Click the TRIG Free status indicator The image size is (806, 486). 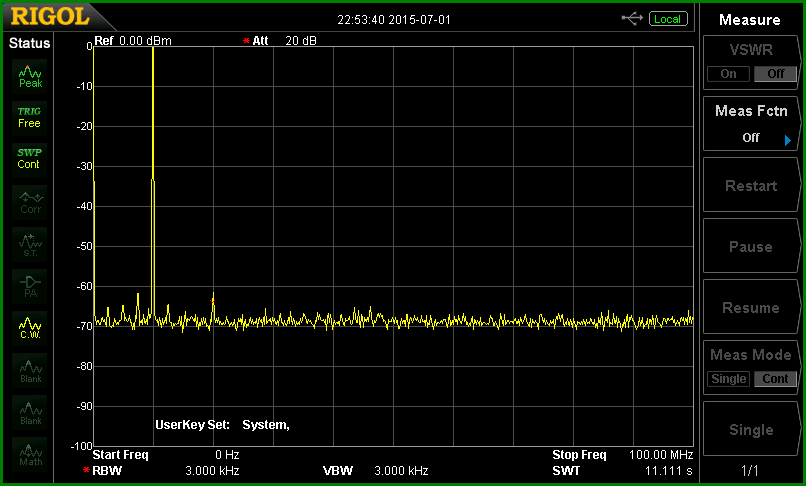coord(29,118)
